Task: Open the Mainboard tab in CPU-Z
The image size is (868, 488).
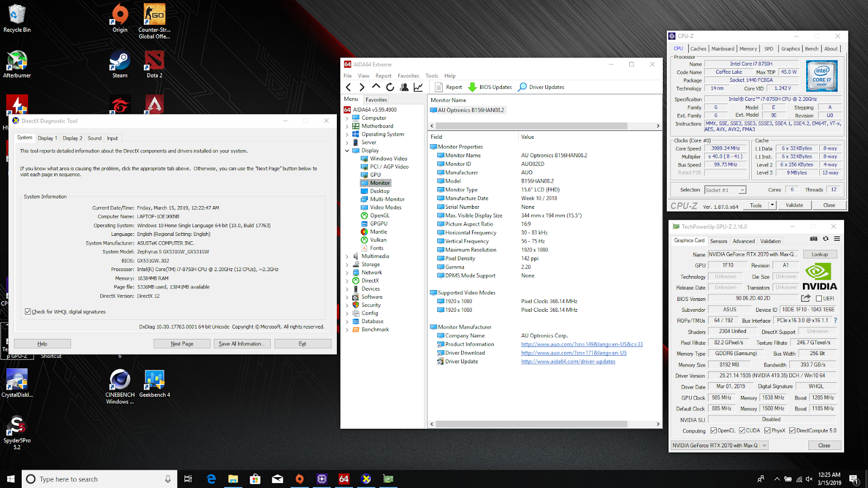Action: [723, 49]
